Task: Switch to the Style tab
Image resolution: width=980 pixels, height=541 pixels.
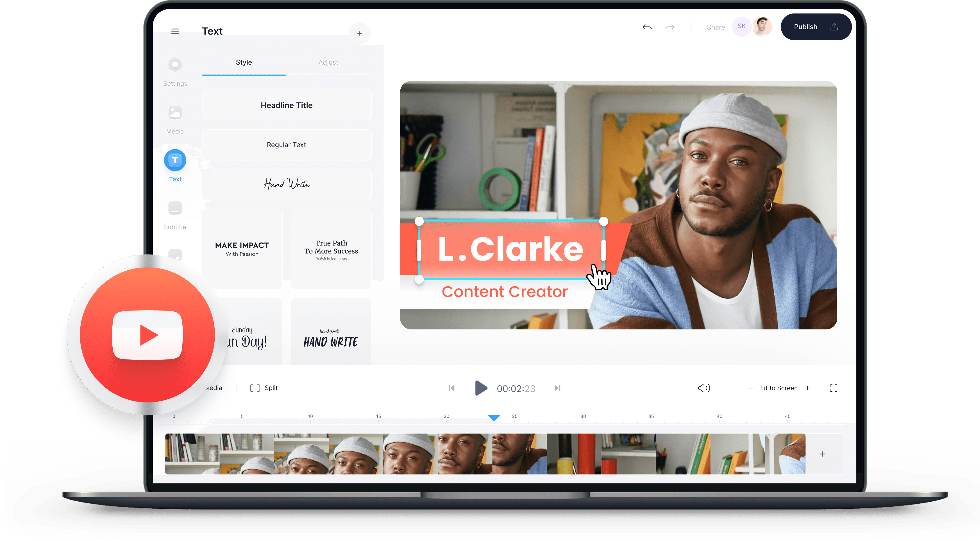Action: coord(244,62)
